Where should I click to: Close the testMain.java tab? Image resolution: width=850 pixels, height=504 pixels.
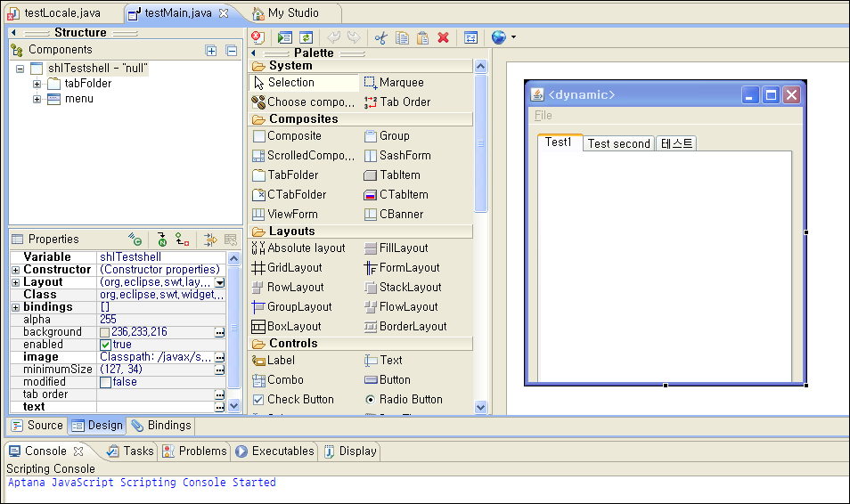224,13
